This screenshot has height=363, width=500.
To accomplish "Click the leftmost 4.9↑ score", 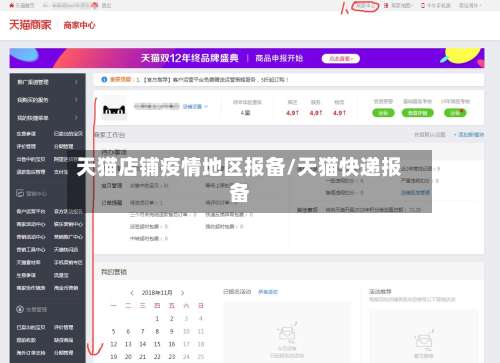I will coord(292,113).
